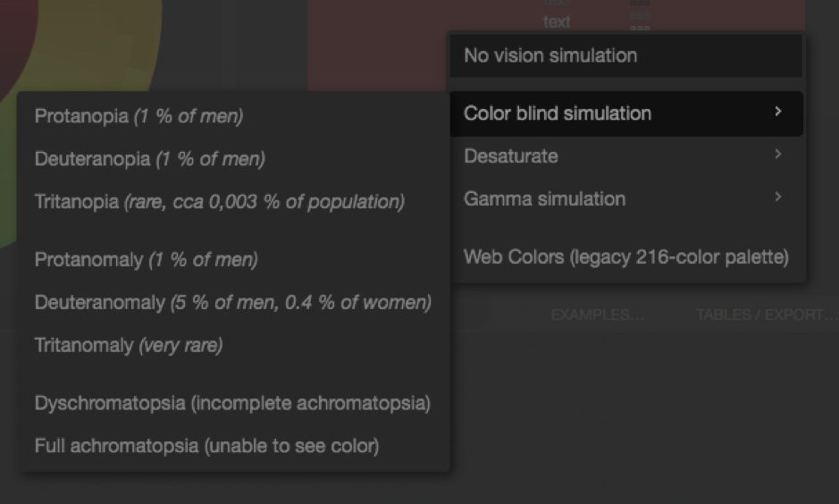Expand submenu using the Desaturate chevron
Image resolution: width=839 pixels, height=504 pixels.
pos(778,155)
